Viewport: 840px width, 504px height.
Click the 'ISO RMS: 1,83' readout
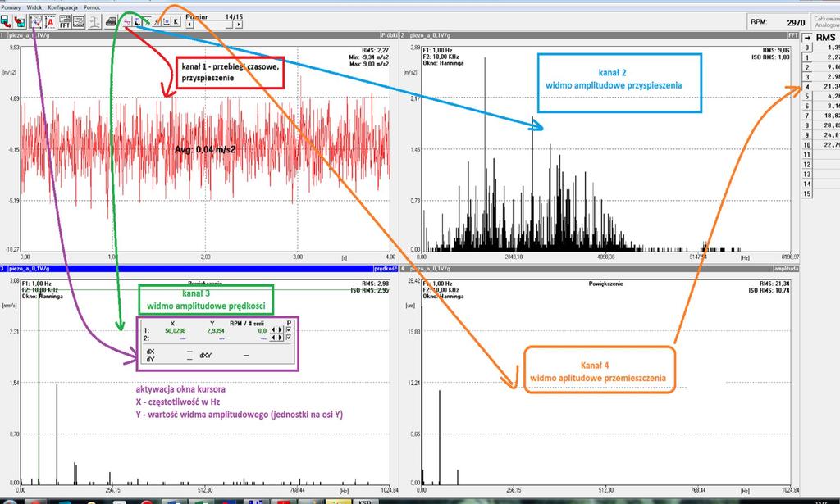point(770,57)
